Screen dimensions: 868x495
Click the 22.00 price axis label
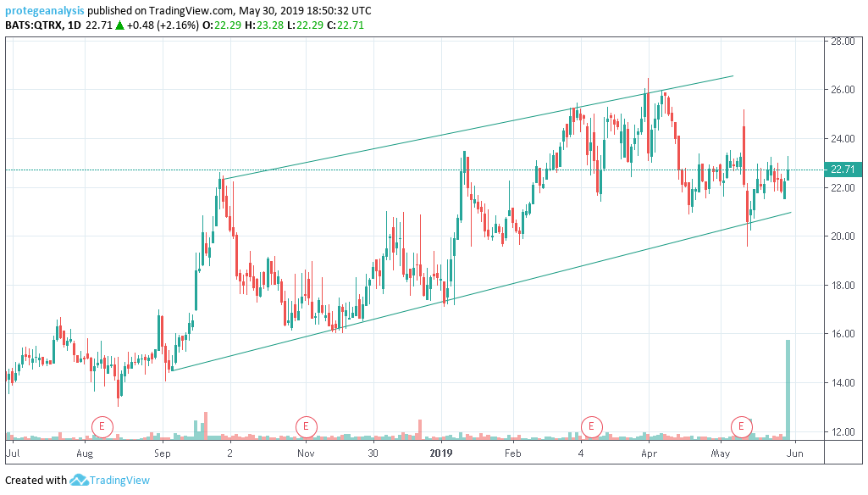pos(843,187)
